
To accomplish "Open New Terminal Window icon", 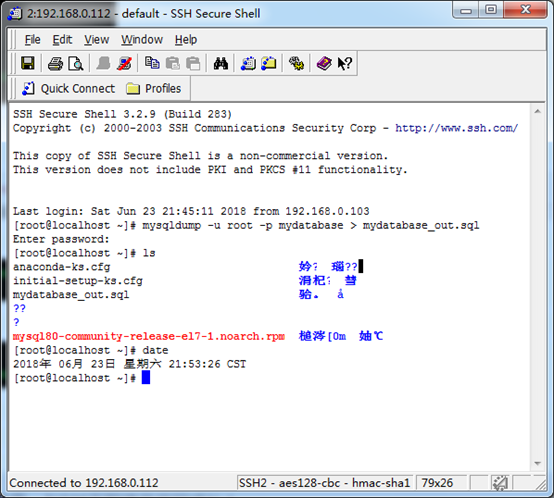I will (x=248, y=64).
